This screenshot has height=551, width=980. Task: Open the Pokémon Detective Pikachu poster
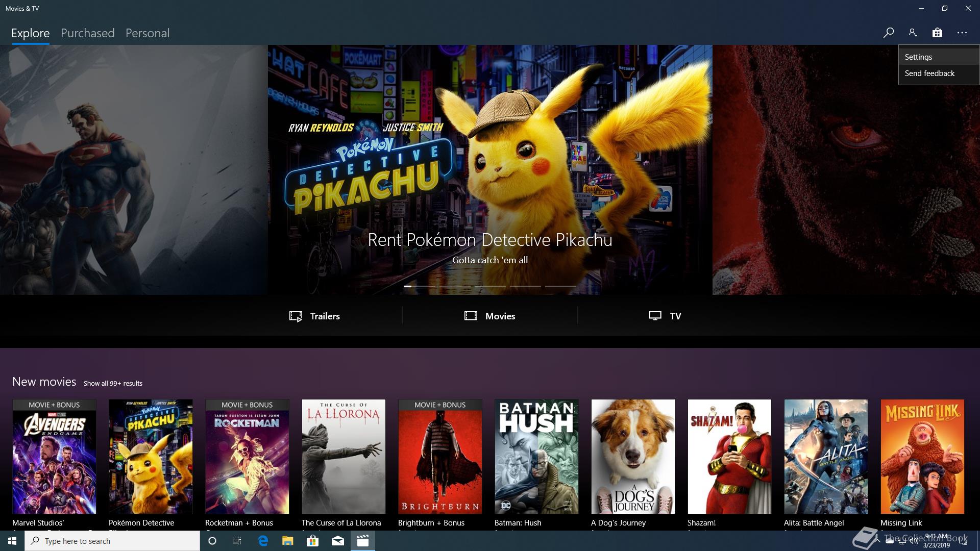pos(151,457)
